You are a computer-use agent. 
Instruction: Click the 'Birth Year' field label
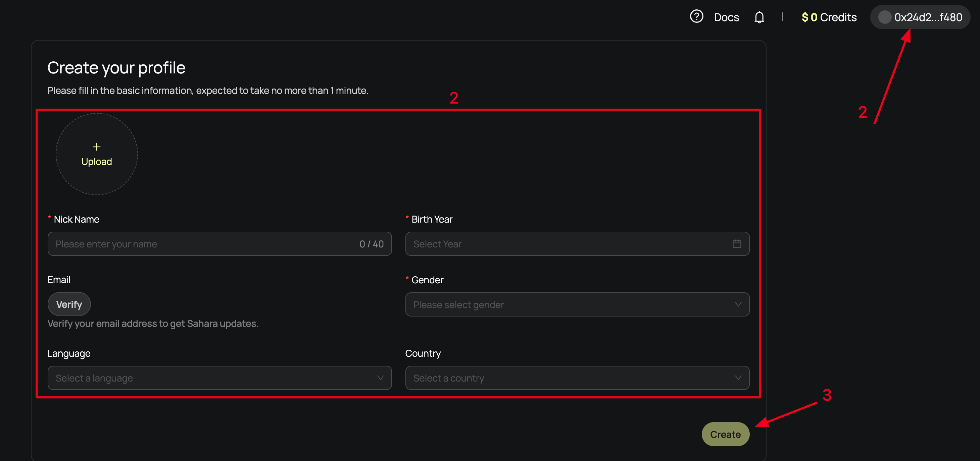click(x=432, y=219)
